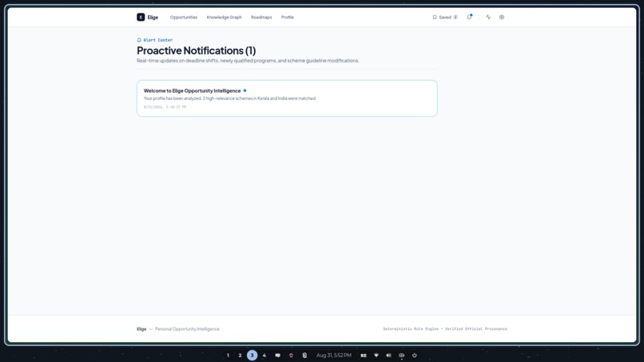Open the settings gear icon in header
Image resolution: width=644 pixels, height=362 pixels.
click(502, 18)
